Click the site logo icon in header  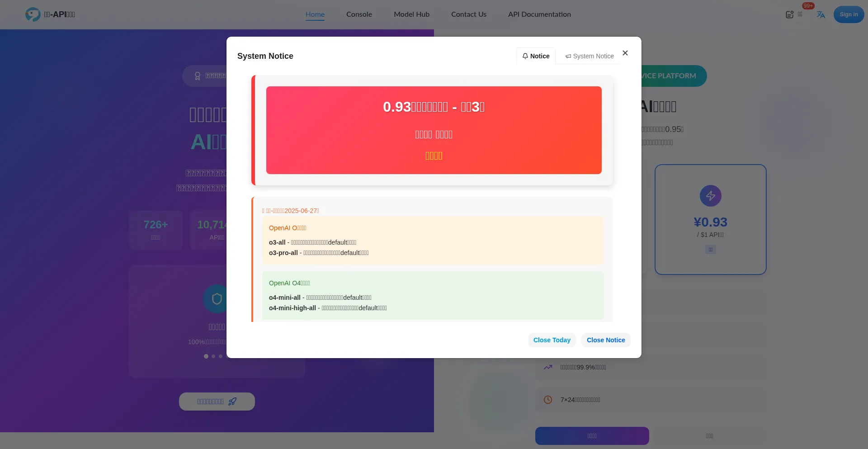pos(33,14)
